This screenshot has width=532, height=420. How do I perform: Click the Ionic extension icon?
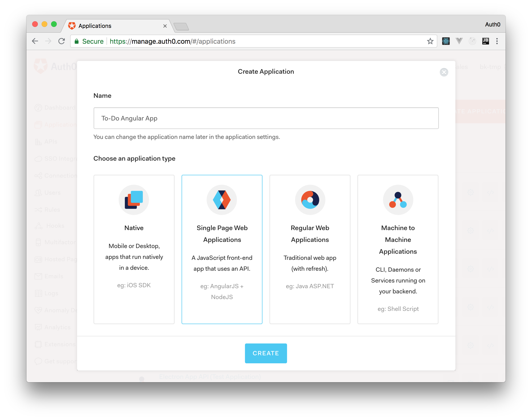pos(472,41)
